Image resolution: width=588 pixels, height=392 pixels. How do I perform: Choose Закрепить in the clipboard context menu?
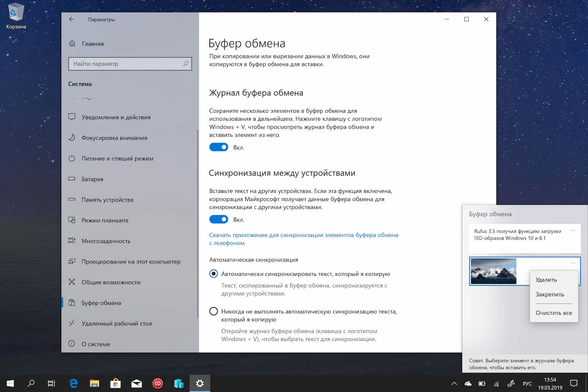click(x=550, y=294)
